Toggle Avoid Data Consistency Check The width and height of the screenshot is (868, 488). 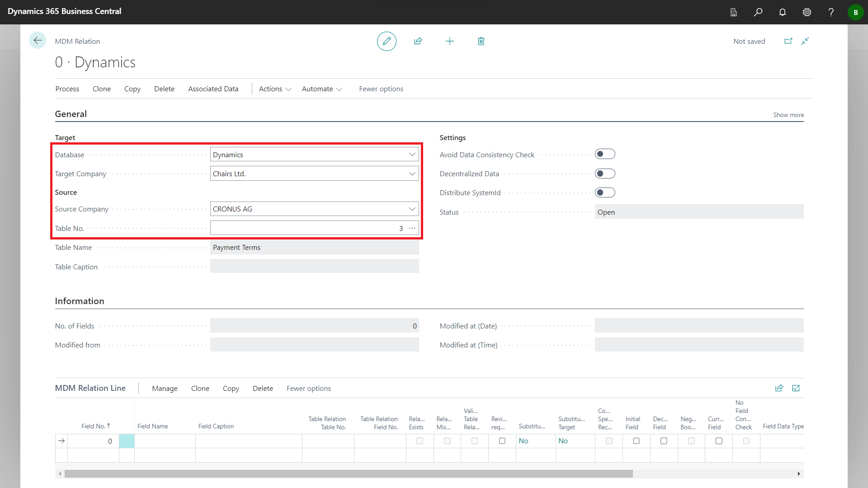tap(605, 155)
